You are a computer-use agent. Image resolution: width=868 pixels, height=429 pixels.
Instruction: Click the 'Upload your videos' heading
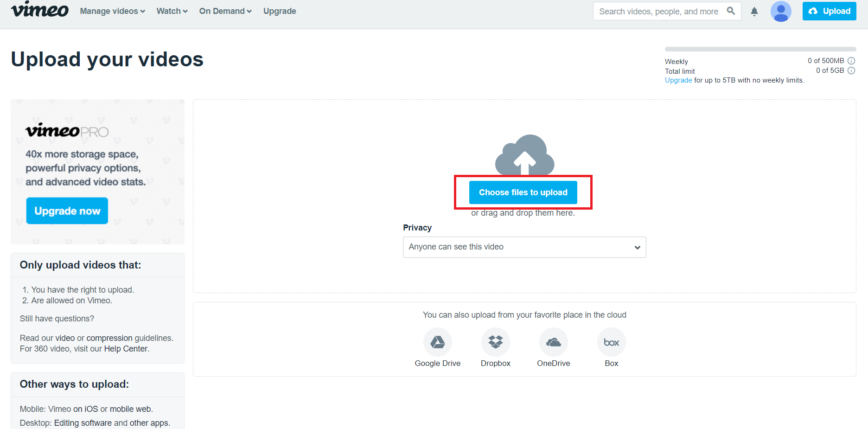(x=107, y=59)
